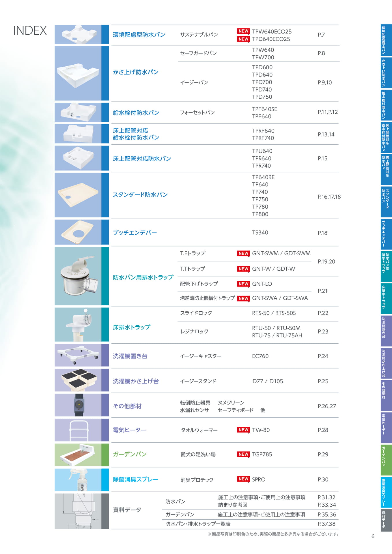This screenshot has width=392, height=554.
Task: Click the NEW badge beside TPW640ECO25
Action: [243, 31]
